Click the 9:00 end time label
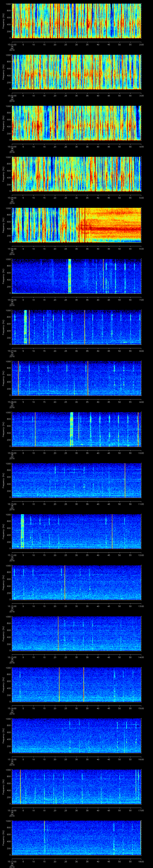Viewport: 153px width, 868px height. point(141,402)
